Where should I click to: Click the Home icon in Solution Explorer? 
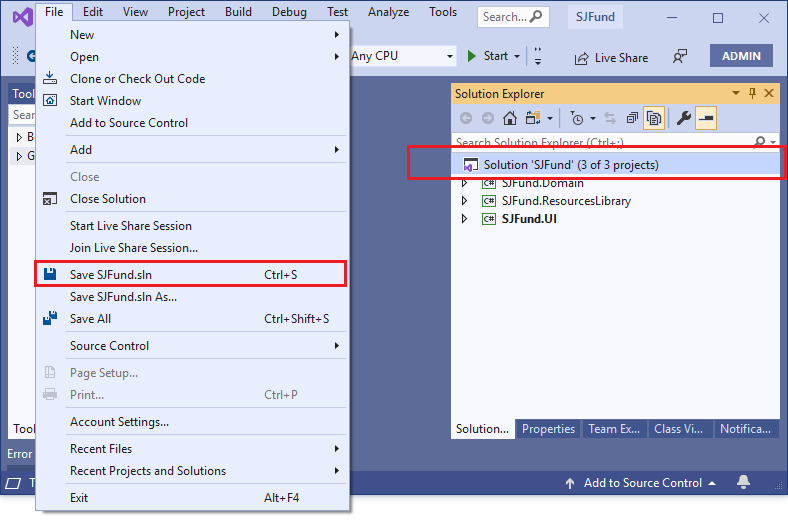click(510, 118)
